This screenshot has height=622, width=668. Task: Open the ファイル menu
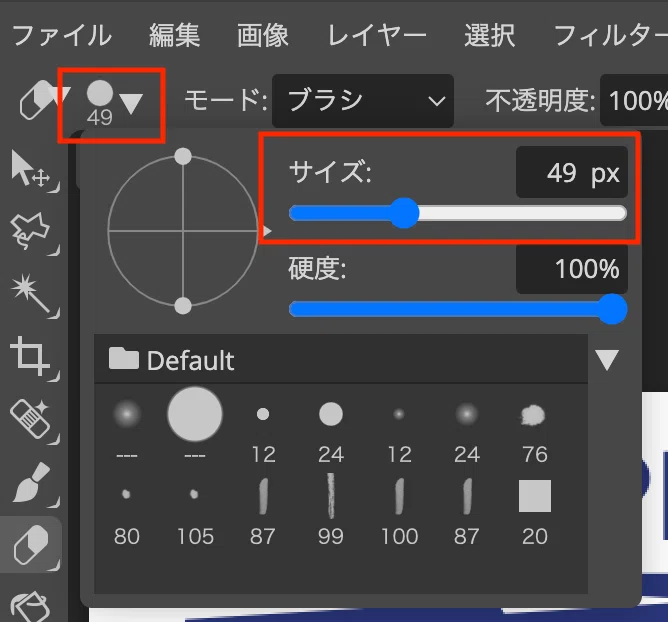(x=62, y=35)
